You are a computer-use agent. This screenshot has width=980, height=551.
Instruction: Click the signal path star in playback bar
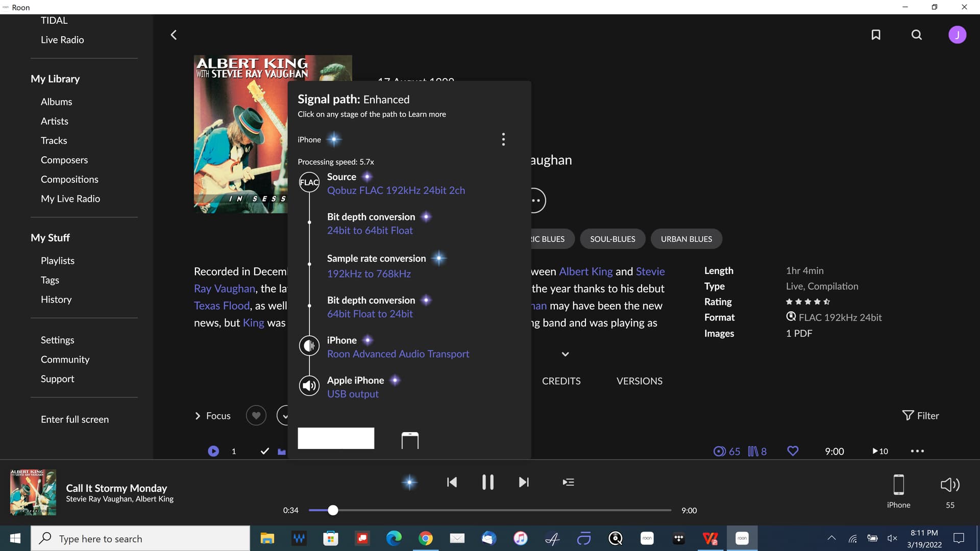coord(409,482)
